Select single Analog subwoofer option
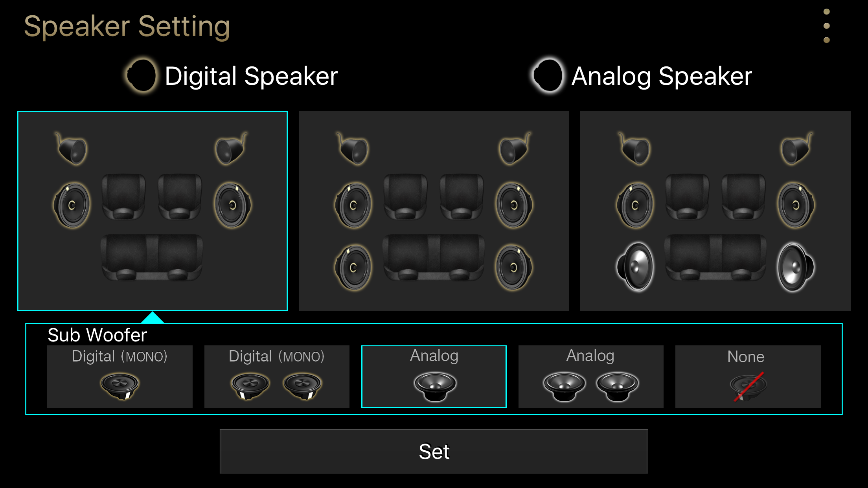The width and height of the screenshot is (868, 488). [x=434, y=376]
